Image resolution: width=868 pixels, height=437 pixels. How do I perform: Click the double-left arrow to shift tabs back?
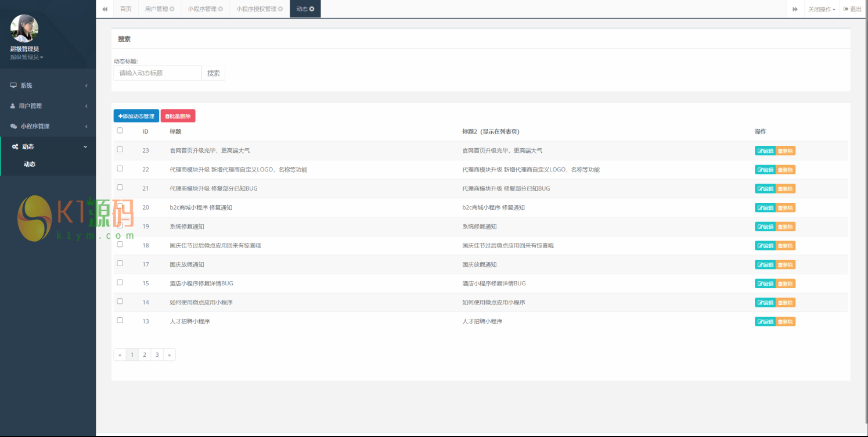click(105, 9)
